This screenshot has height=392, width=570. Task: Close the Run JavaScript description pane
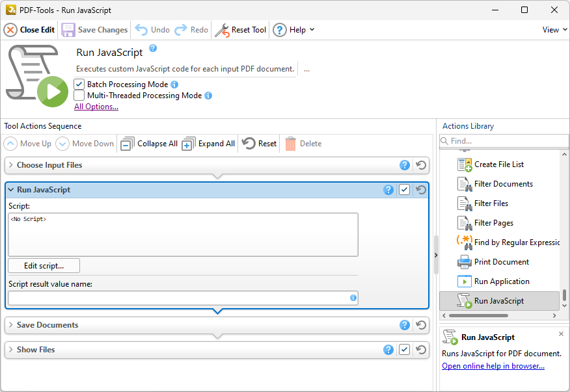562,334
